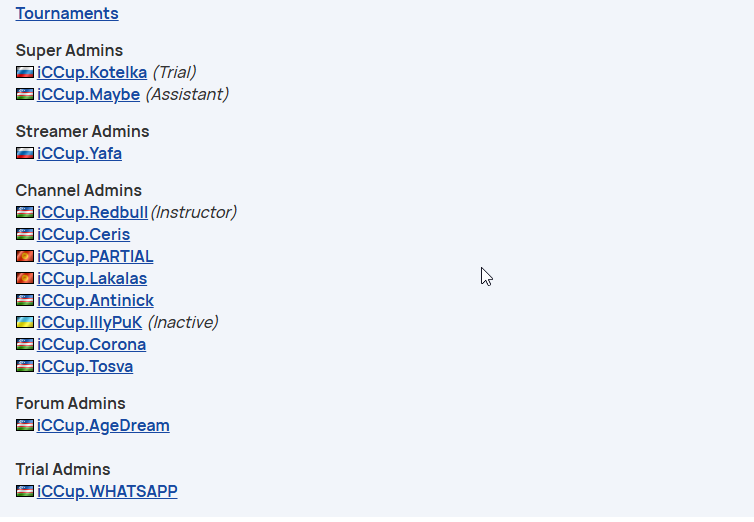The image size is (754, 522).
Task: Click the flag icon next to iCCup.Maybe
Action: point(25,94)
